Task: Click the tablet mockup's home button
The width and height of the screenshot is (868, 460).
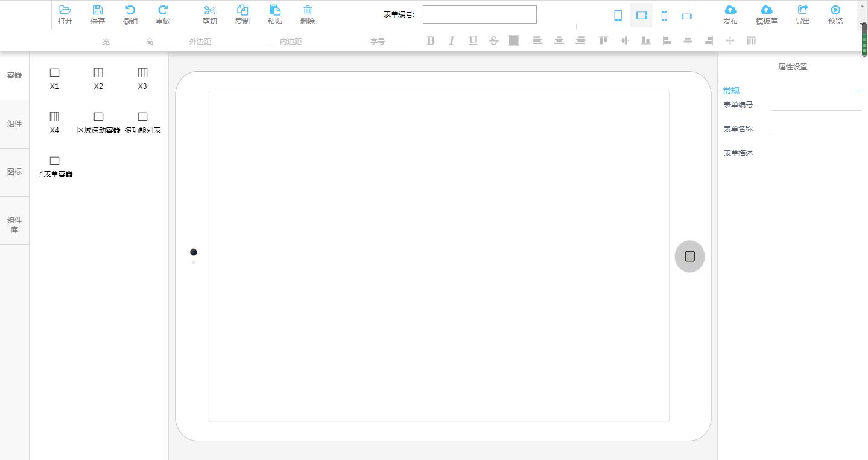Action: pos(689,257)
